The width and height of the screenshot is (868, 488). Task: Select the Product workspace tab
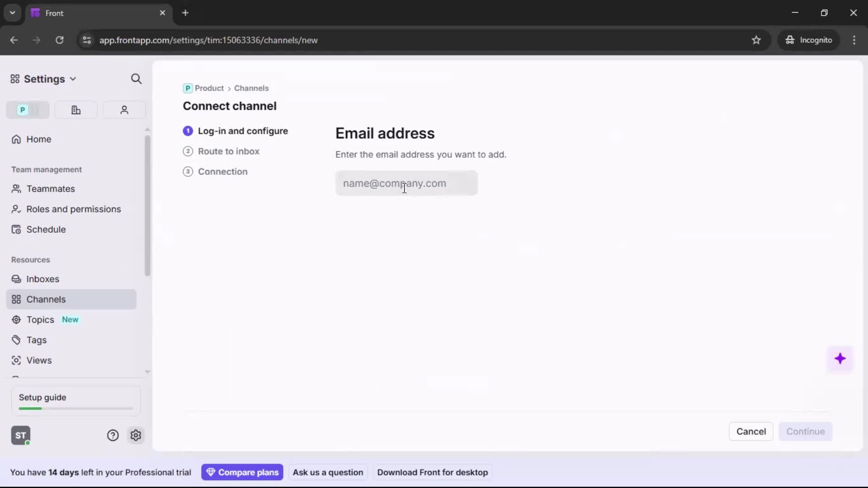(x=27, y=110)
